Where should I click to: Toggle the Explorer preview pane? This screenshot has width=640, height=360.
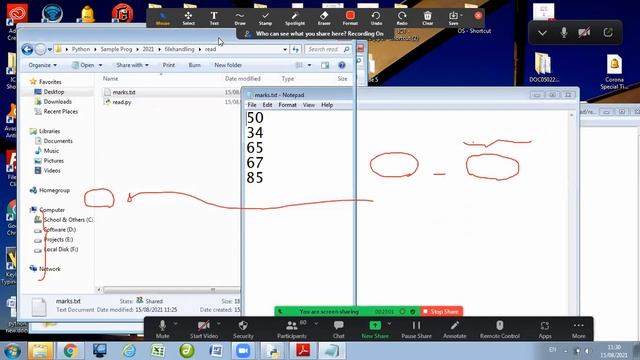325,65
